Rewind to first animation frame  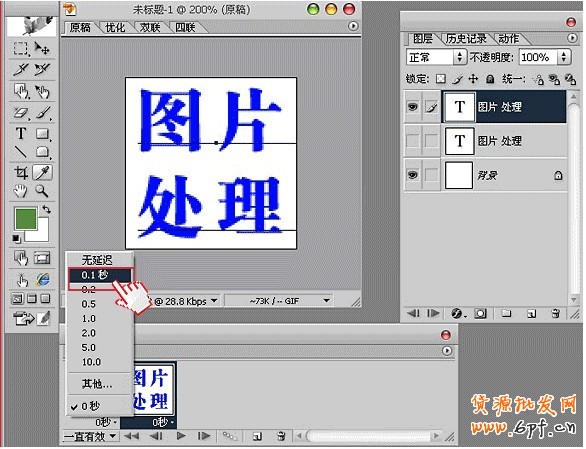point(131,436)
